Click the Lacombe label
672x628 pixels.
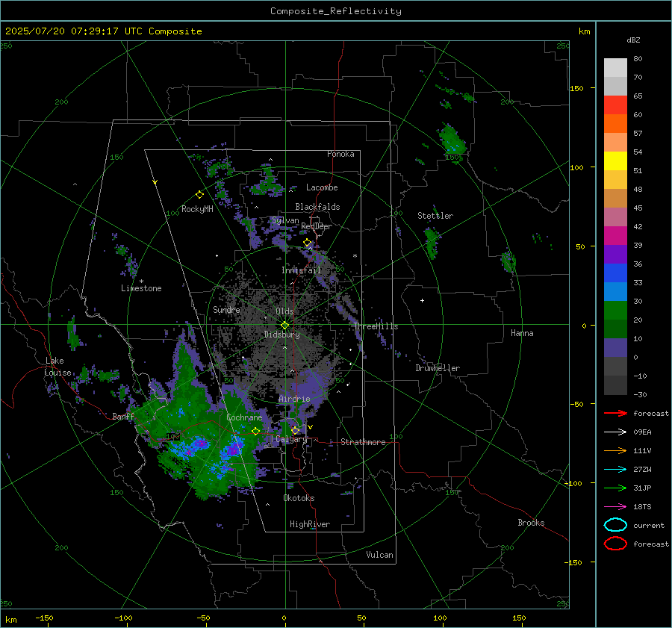(x=322, y=187)
